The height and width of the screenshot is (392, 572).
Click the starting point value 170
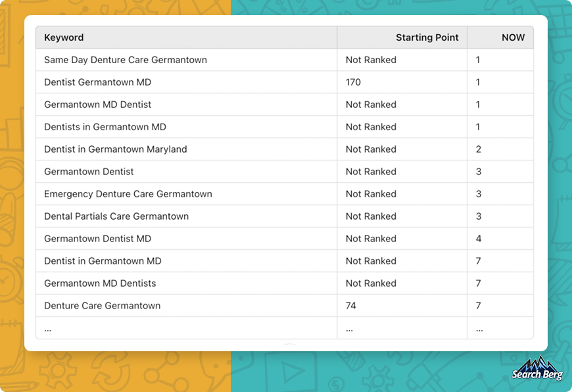click(353, 82)
